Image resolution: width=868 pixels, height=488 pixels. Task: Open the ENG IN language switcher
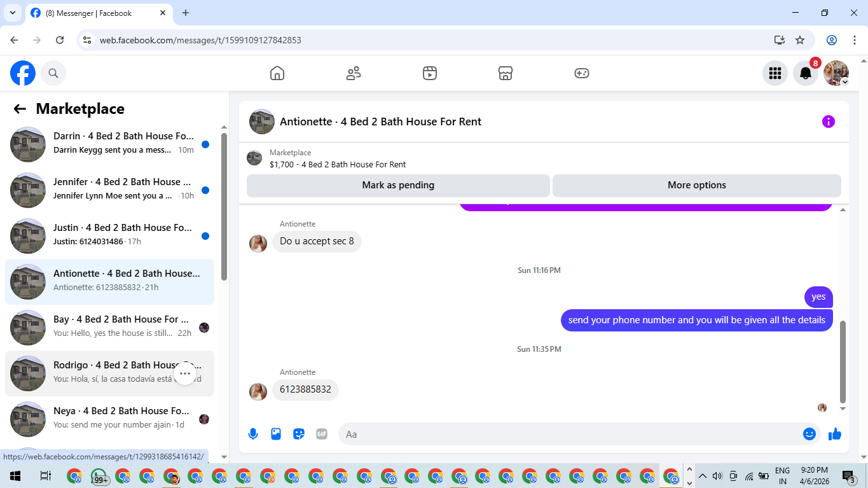782,476
